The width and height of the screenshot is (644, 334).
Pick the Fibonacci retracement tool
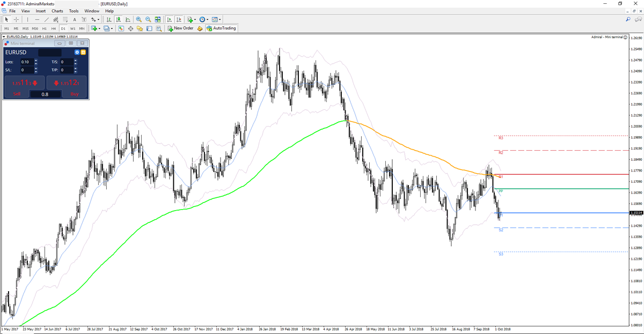pos(55,20)
